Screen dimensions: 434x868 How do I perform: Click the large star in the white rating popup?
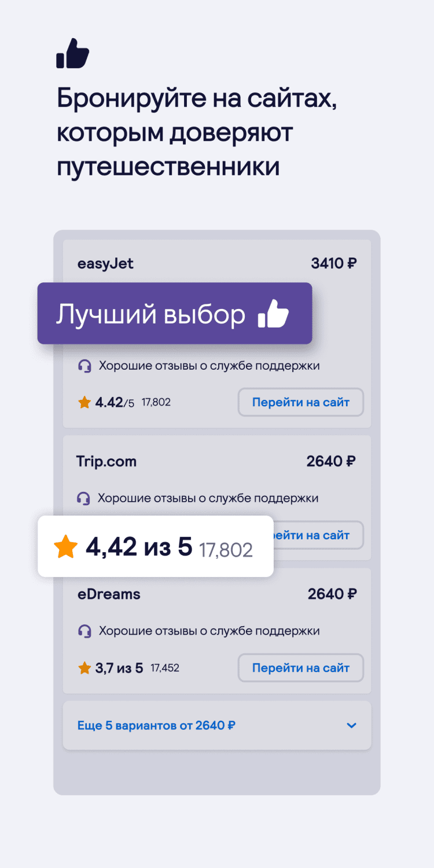coord(65,547)
